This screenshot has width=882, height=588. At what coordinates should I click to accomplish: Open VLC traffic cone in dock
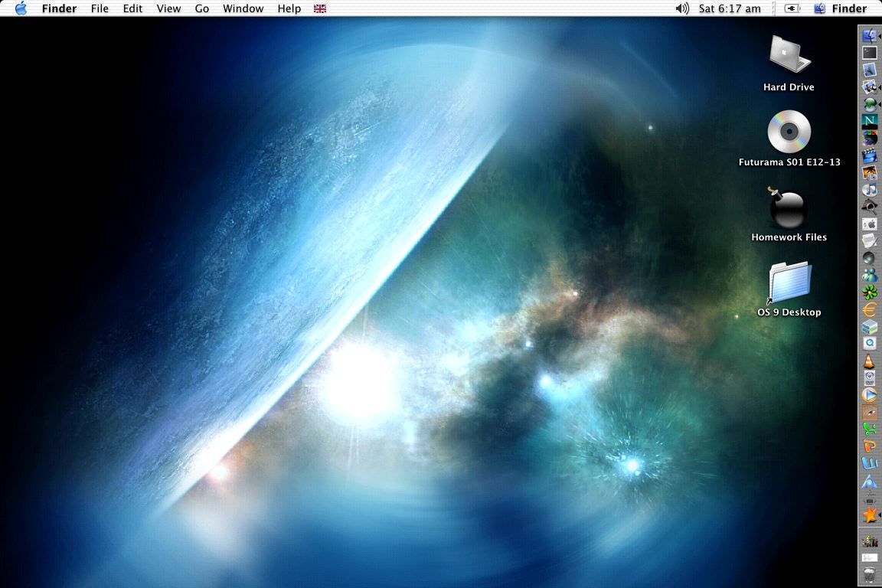click(x=870, y=361)
